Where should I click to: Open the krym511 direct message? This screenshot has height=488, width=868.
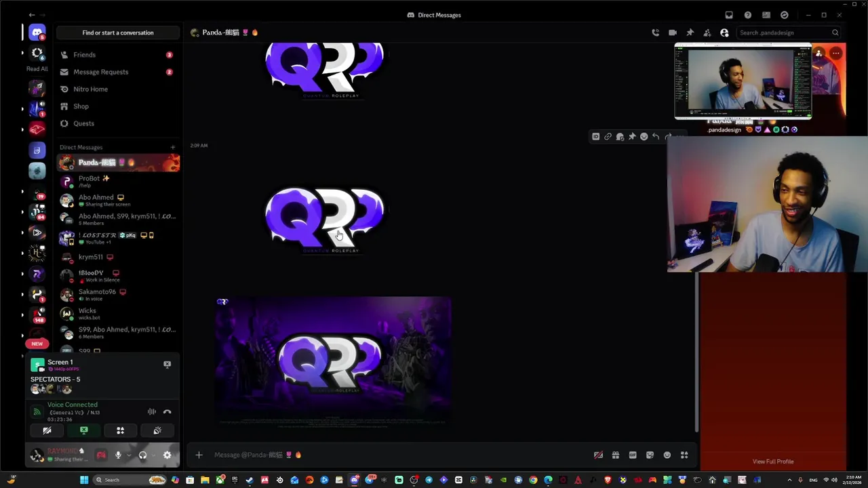[x=118, y=257]
